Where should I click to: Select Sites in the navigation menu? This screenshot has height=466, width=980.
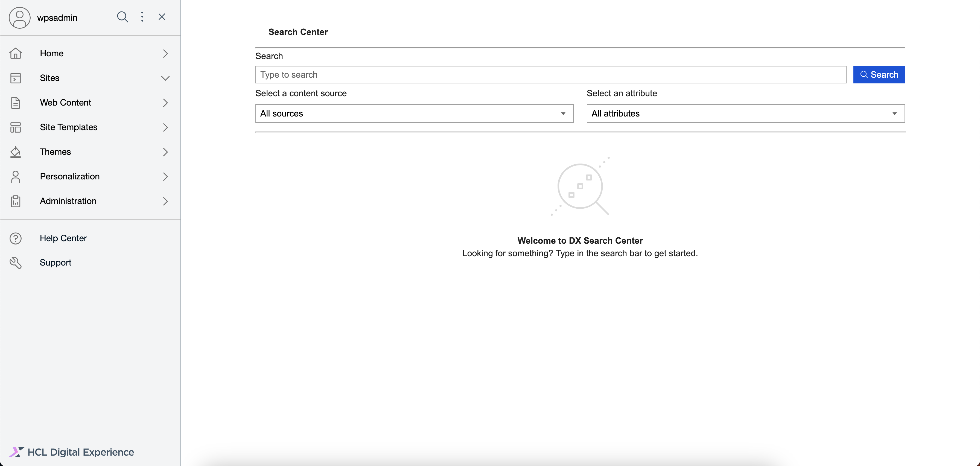point(49,78)
